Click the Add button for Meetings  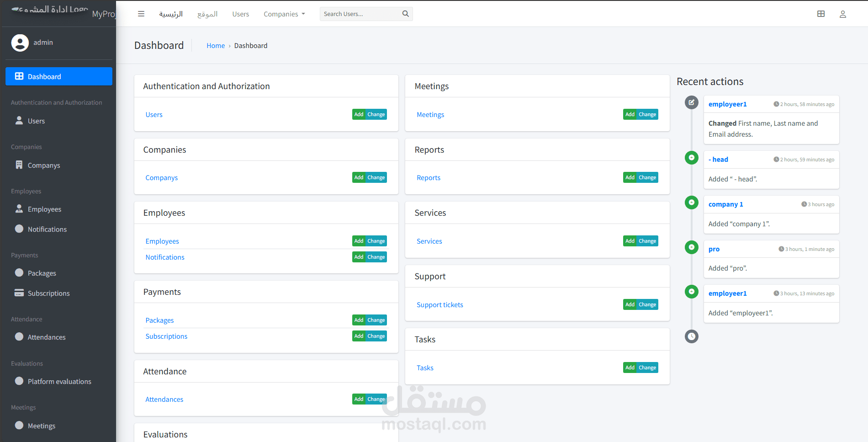[x=630, y=114]
